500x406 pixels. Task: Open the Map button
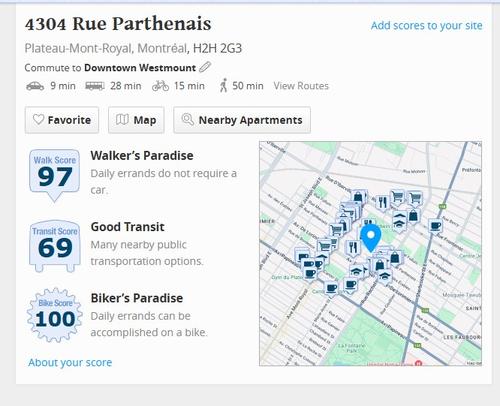[136, 120]
